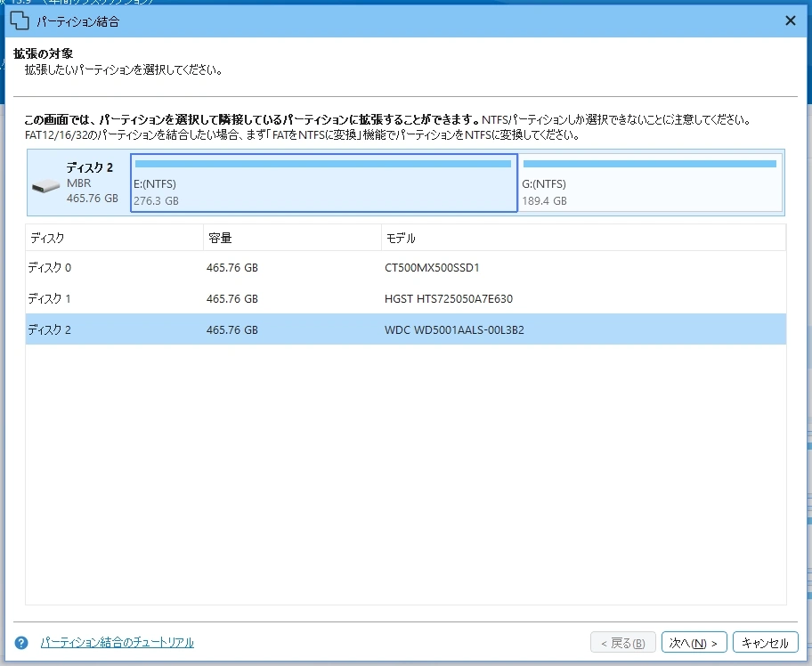812x666 pixels.
Task: Select the ディスク 2 row
Action: [405, 329]
